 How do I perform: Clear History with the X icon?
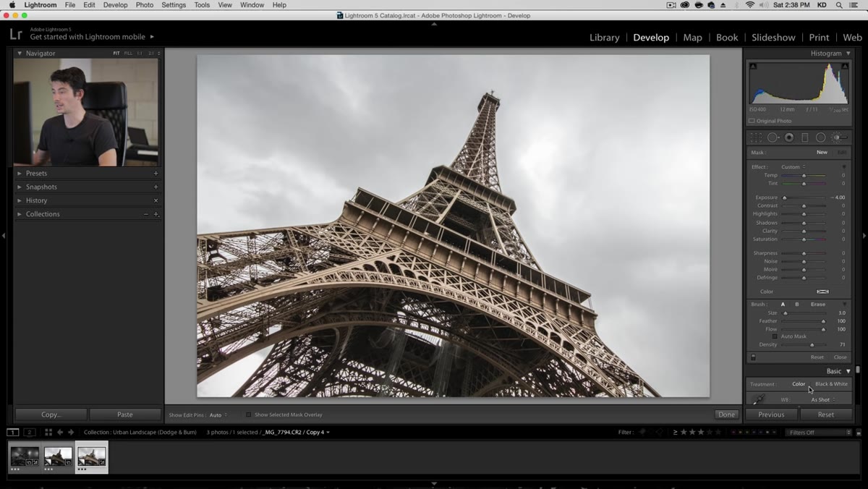coord(156,200)
